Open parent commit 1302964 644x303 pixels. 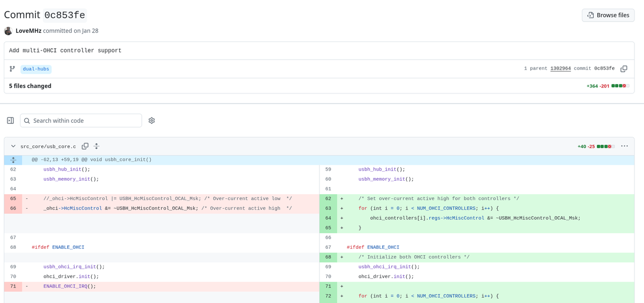click(x=560, y=69)
